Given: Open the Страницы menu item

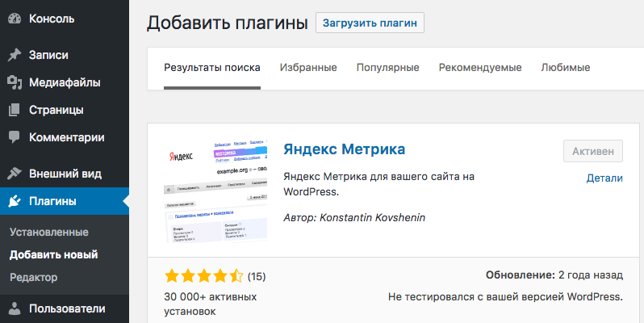Looking at the screenshot, I should click(x=65, y=110).
